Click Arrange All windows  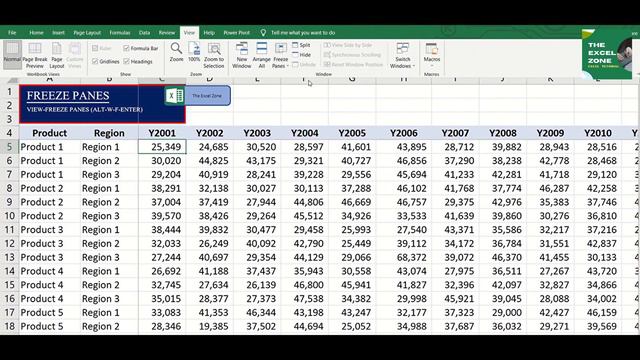tap(262, 56)
